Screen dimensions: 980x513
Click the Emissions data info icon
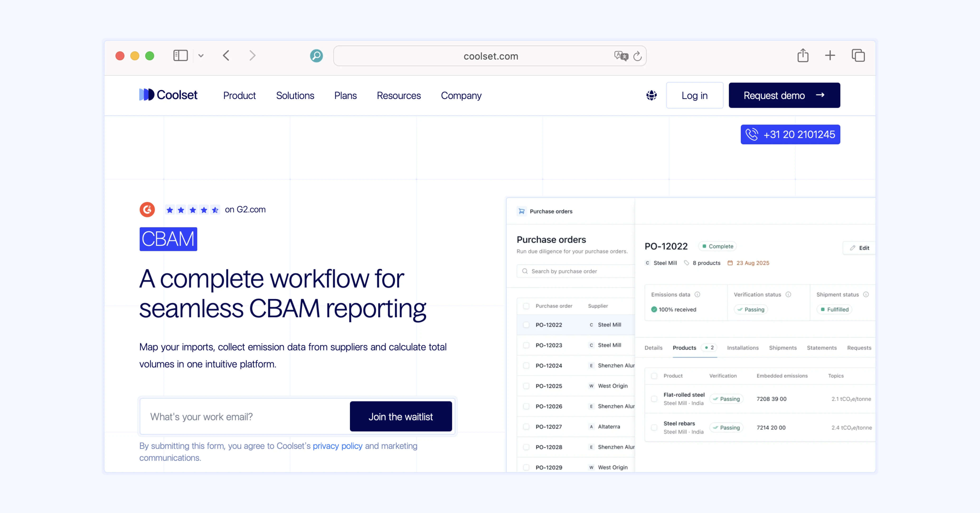tap(697, 294)
